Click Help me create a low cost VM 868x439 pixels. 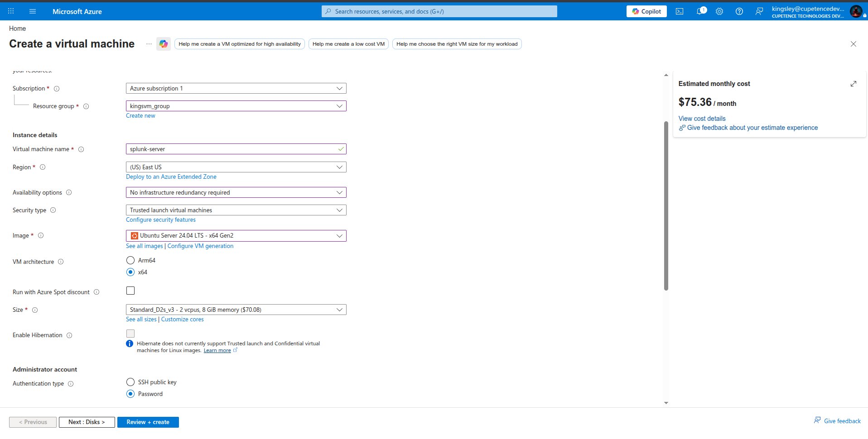(348, 44)
